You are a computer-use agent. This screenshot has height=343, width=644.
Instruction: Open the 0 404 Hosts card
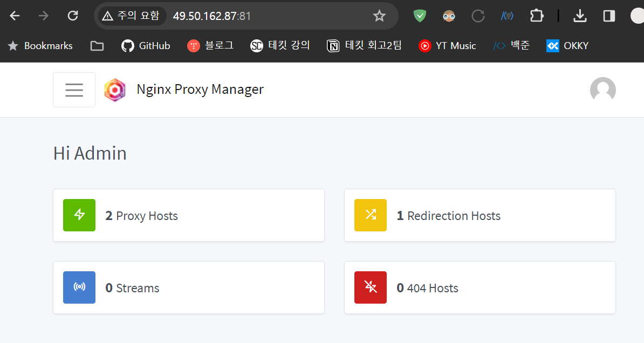[x=479, y=287]
